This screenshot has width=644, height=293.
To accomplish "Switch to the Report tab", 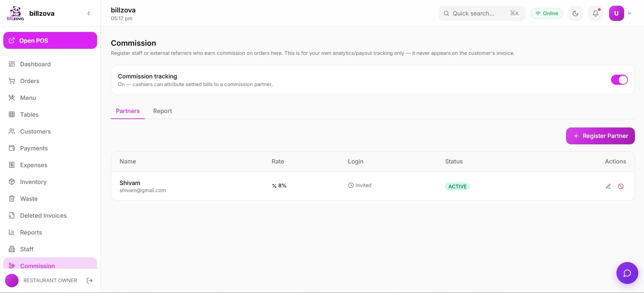I will tap(162, 111).
